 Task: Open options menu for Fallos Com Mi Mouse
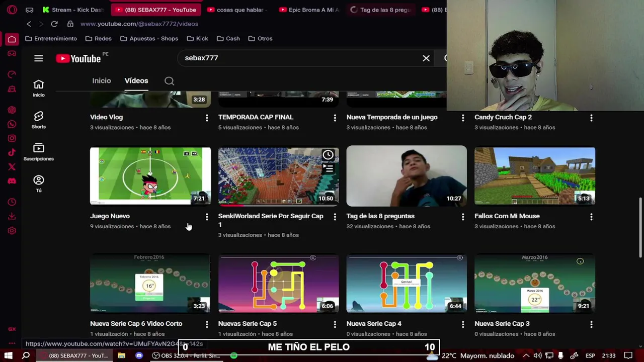click(592, 217)
